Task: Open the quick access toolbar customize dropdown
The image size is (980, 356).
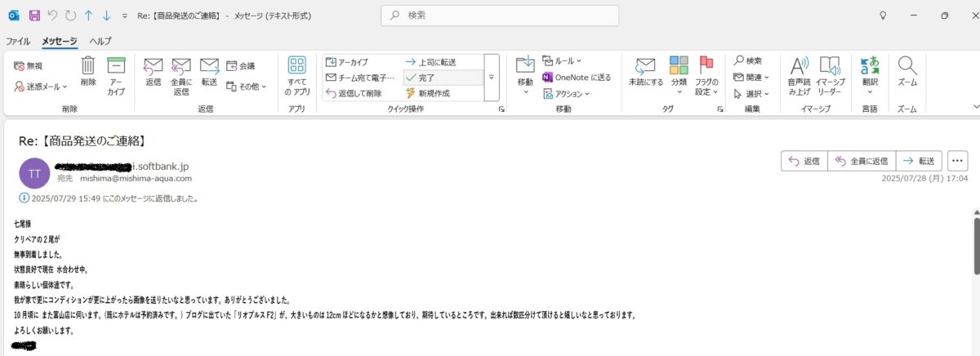Action: point(124,16)
